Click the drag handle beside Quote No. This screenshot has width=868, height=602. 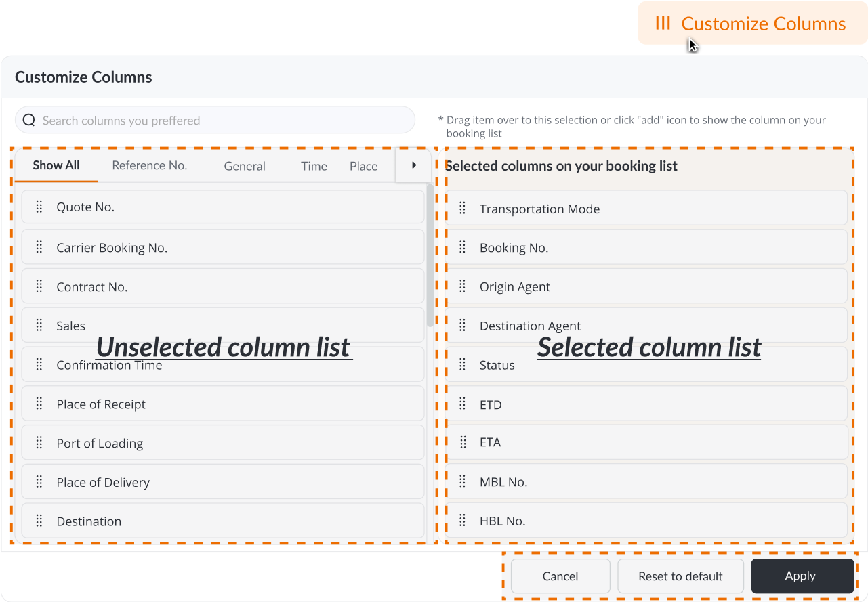coord(39,207)
